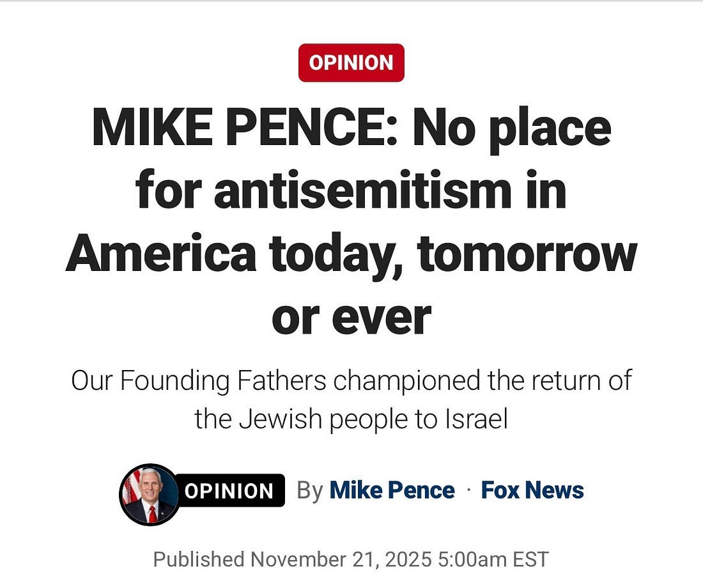Click the article headline title

[x=351, y=220]
